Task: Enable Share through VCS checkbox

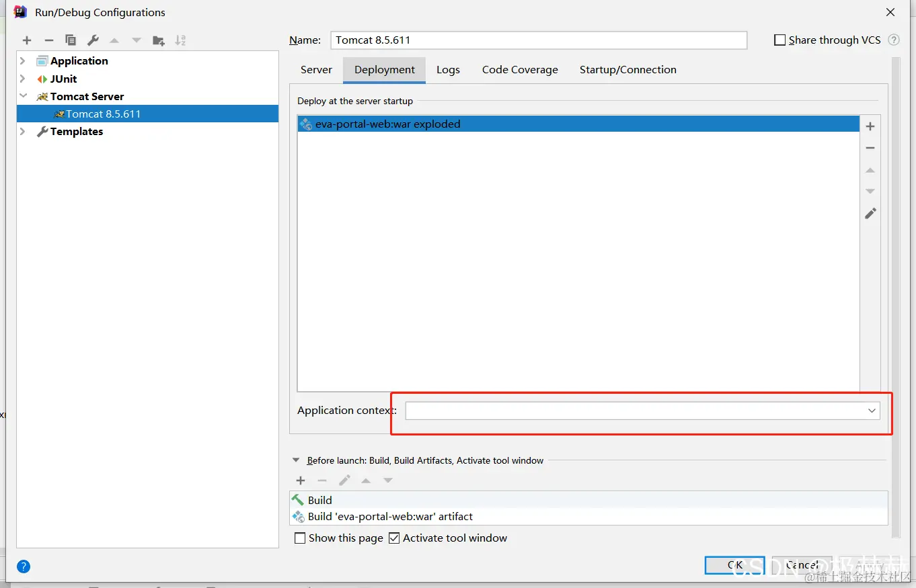Action: coord(780,40)
